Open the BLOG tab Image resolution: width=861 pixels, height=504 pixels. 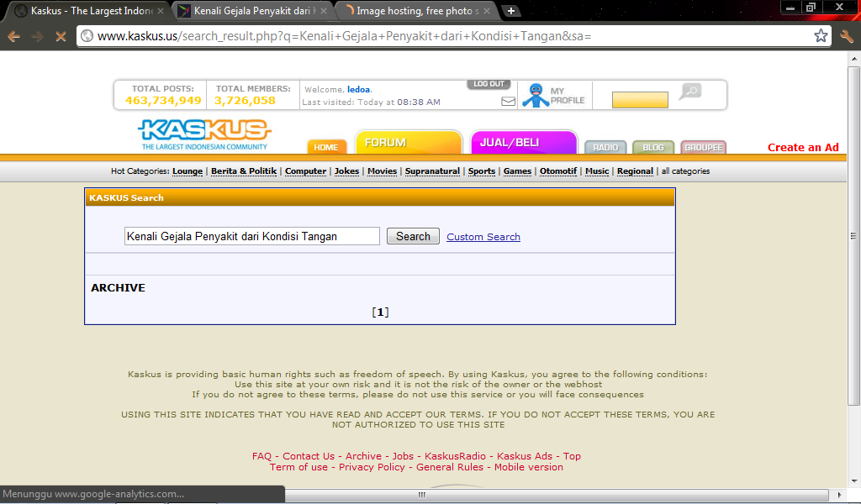(x=652, y=148)
